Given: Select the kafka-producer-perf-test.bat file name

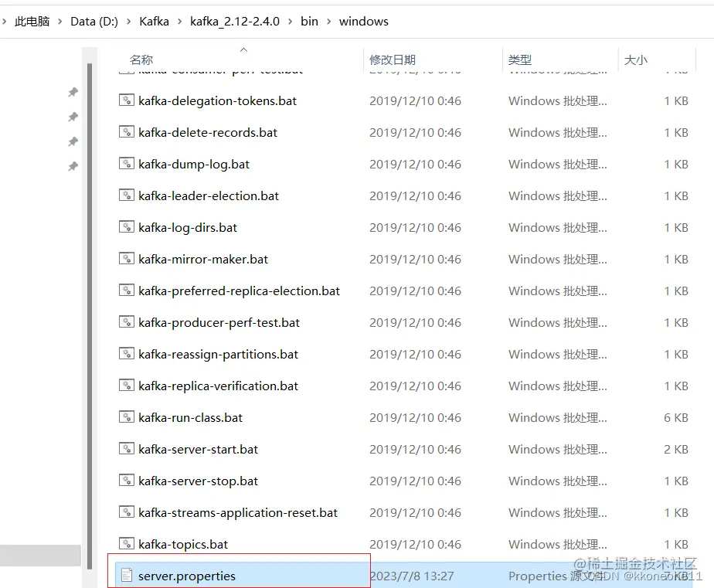Looking at the screenshot, I should (x=219, y=322).
